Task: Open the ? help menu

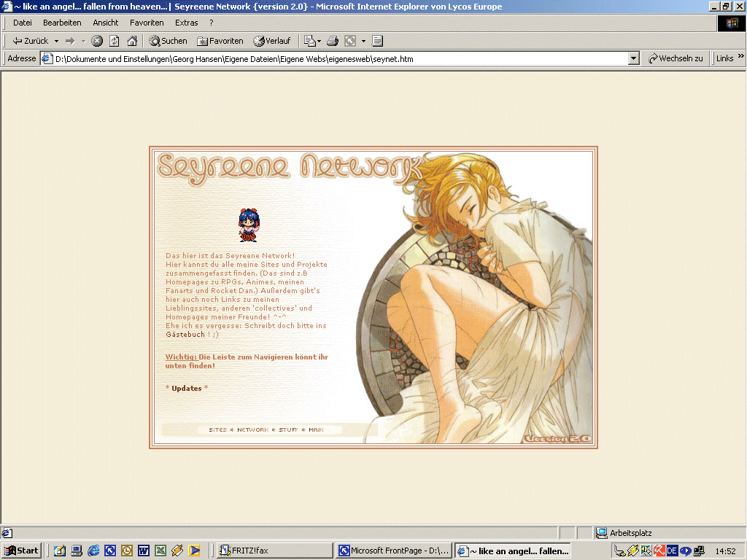Action: tap(211, 23)
